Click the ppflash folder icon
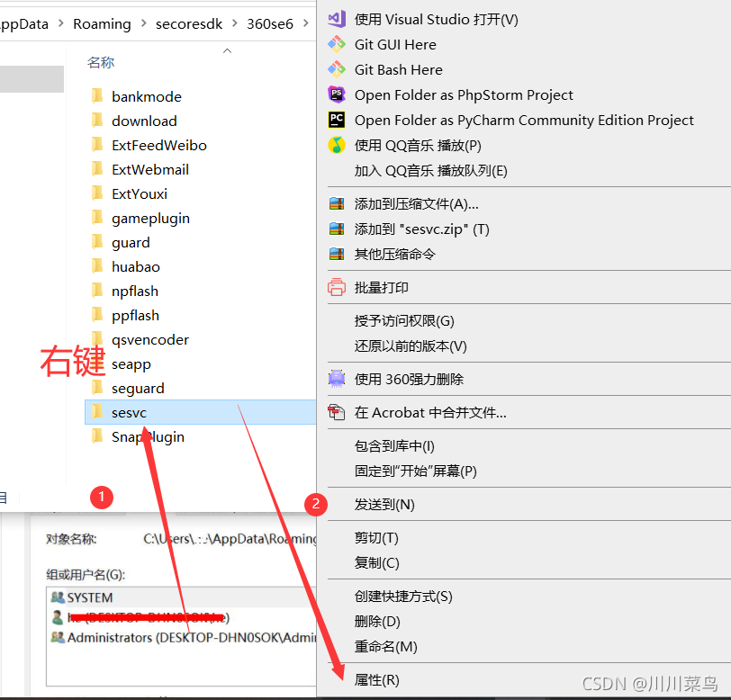 point(97,314)
